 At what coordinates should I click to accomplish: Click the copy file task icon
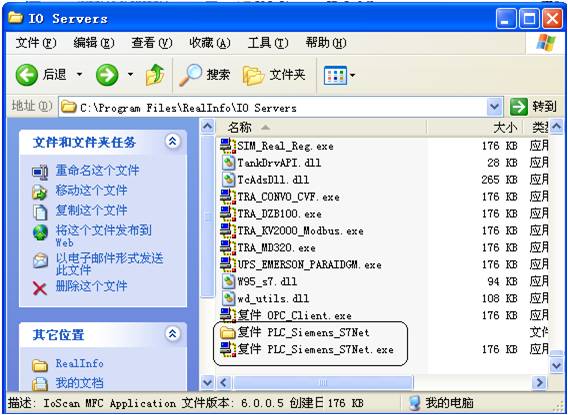(x=40, y=212)
